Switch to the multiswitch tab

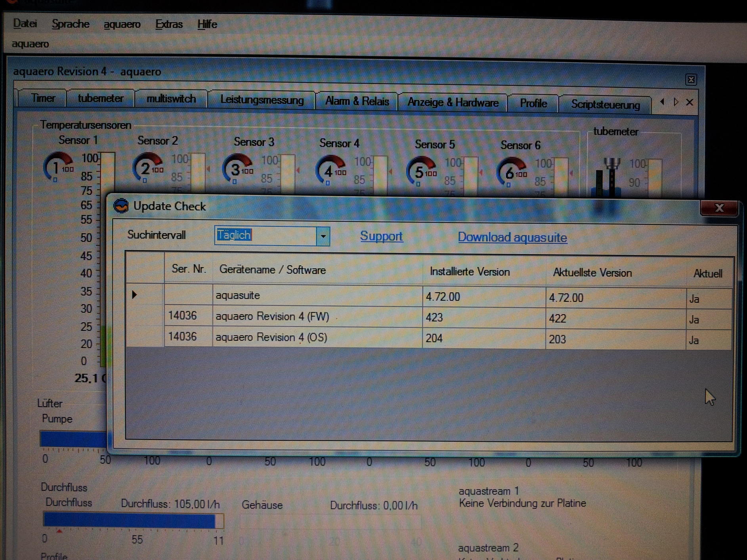pyautogui.click(x=171, y=99)
